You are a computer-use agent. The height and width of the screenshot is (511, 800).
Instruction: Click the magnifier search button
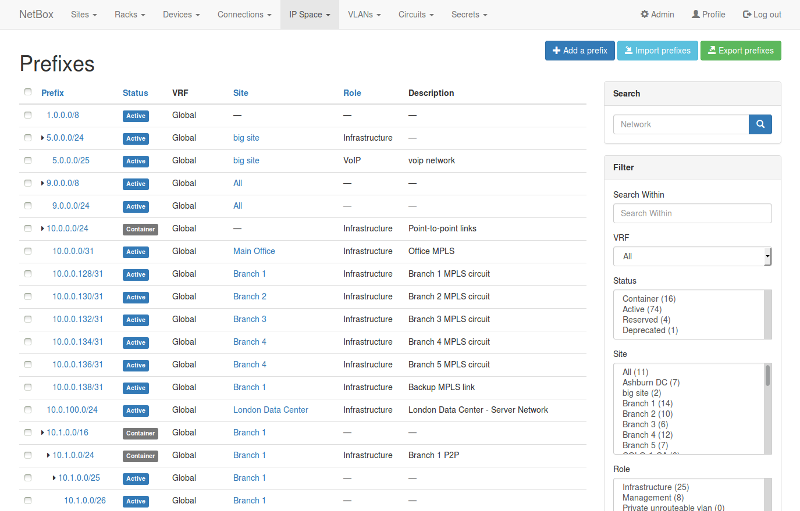click(760, 124)
